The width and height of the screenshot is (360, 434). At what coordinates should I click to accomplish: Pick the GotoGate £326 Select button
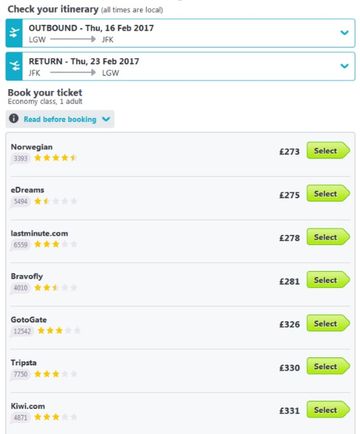click(x=328, y=323)
